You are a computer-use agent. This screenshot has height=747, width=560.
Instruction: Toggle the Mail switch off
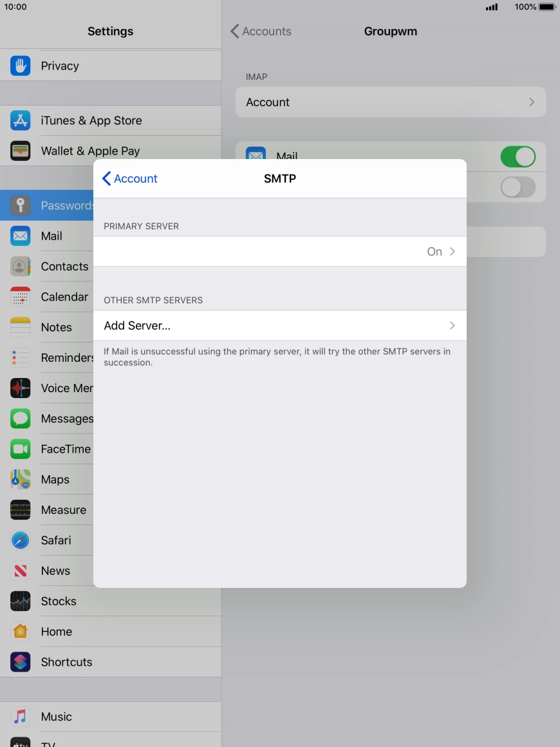[x=518, y=156]
